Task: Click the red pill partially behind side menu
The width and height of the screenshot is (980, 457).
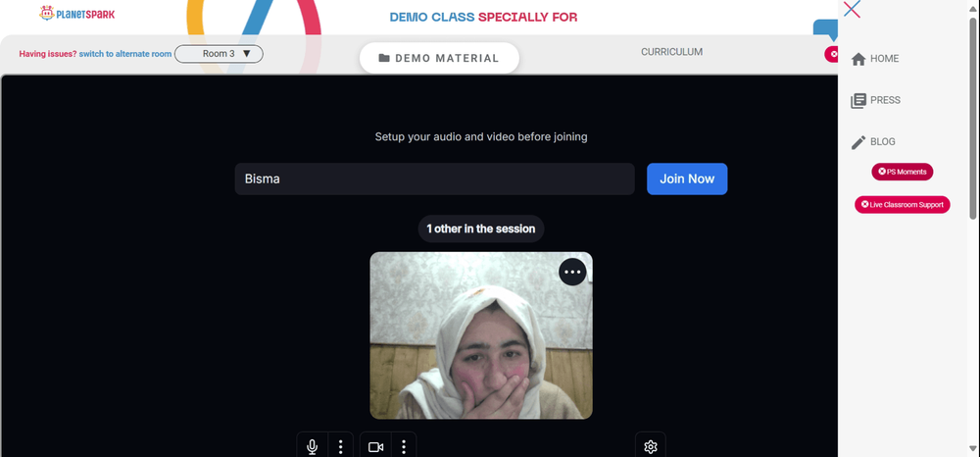Action: tap(831, 54)
